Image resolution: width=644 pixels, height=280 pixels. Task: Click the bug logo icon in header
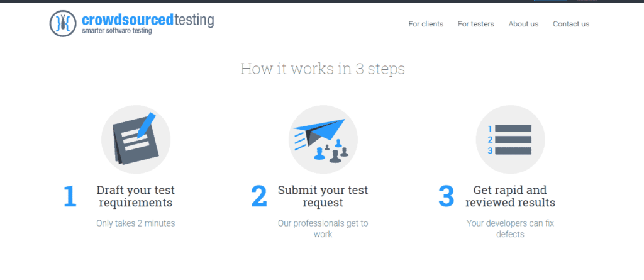[x=63, y=23]
